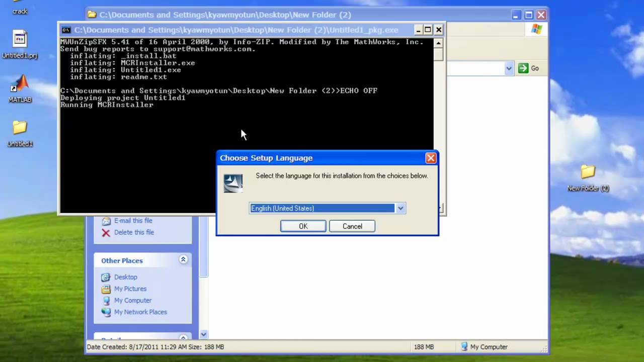Click Cancel in Choose Setup Language dialog
644x362 pixels.
(352, 226)
